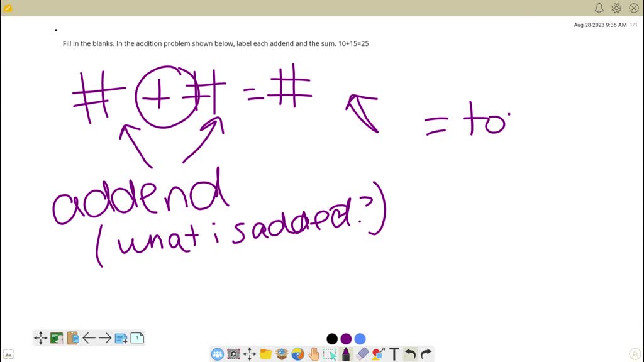This screenshot has width=644, height=362.
Task: Select the marker pen tool
Action: [x=345, y=354]
